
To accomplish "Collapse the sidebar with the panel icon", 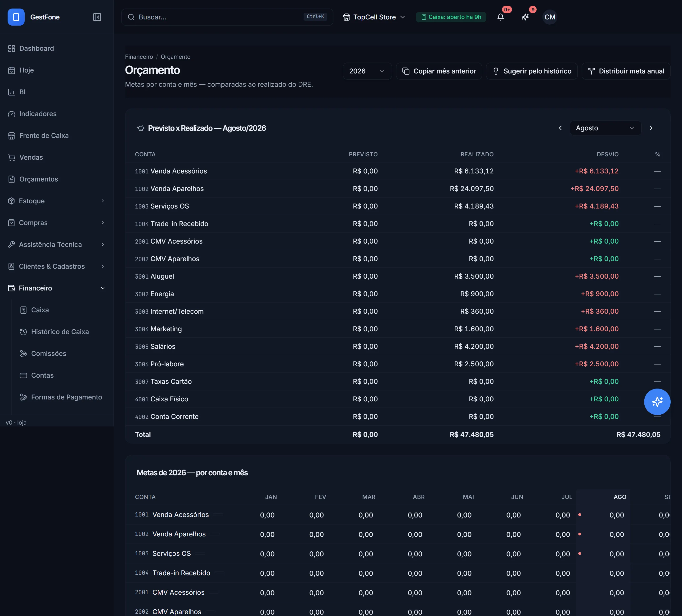I will pos(97,17).
